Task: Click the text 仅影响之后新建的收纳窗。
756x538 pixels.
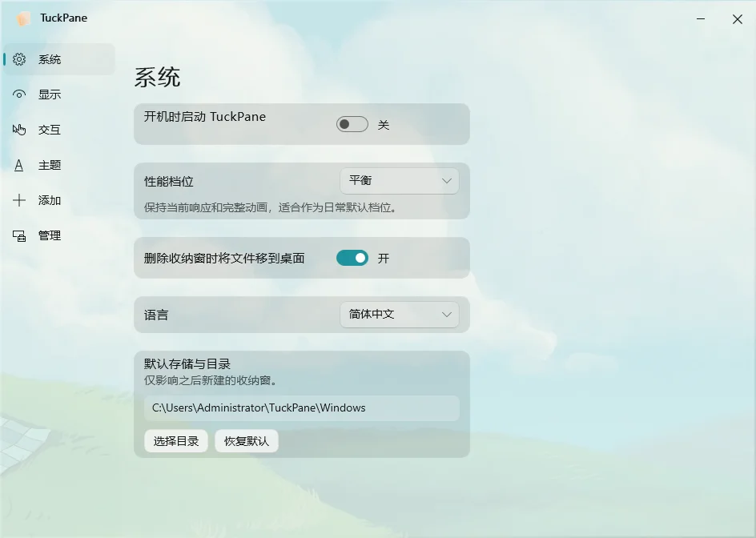Action: (211, 380)
